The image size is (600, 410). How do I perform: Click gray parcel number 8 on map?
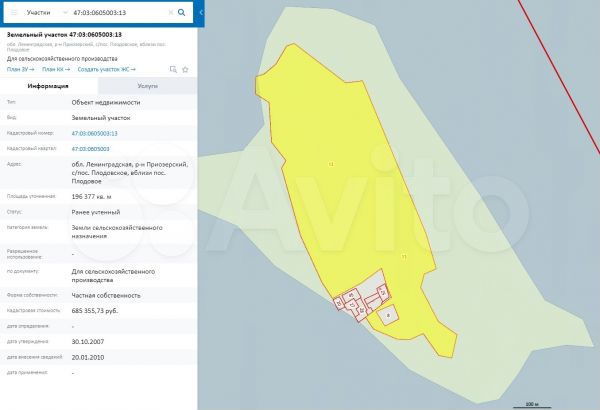[x=388, y=314]
